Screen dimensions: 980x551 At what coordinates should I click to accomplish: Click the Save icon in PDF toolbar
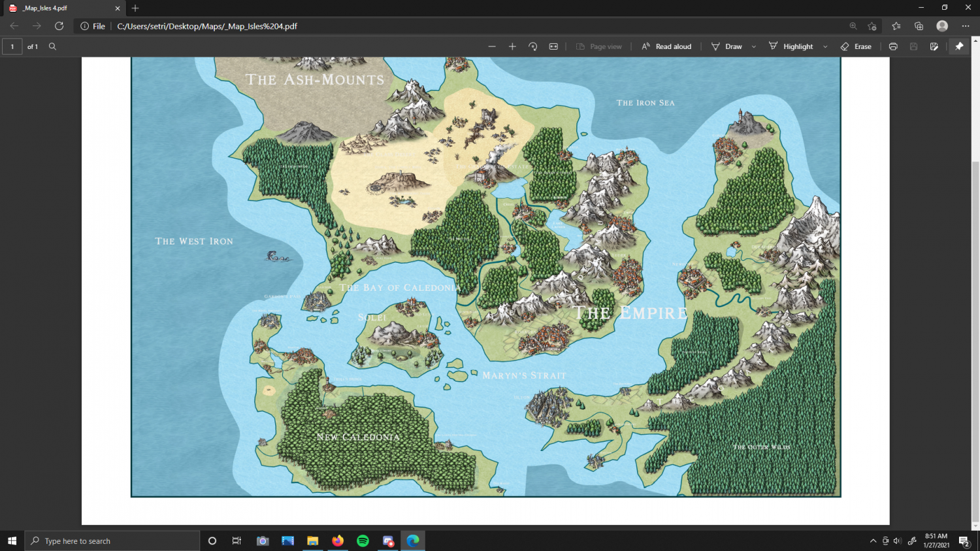pos(913,46)
